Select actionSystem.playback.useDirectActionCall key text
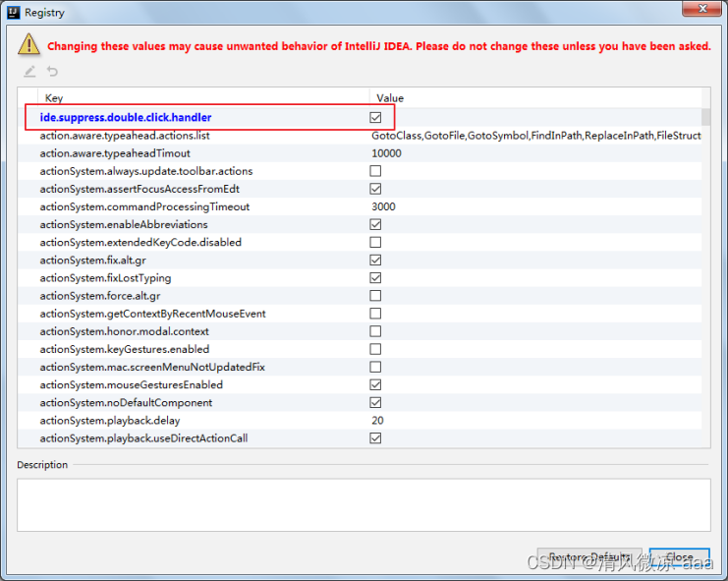 coord(143,437)
